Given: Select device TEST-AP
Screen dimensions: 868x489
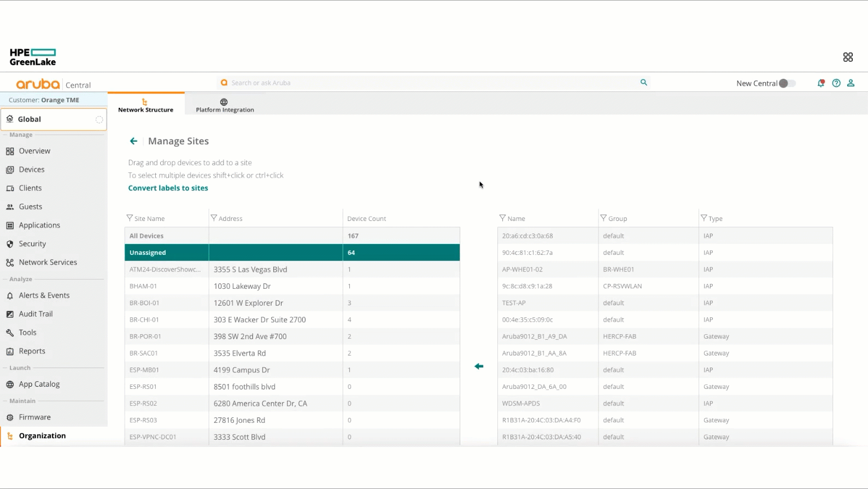Looking at the screenshot, I should 665,303.
